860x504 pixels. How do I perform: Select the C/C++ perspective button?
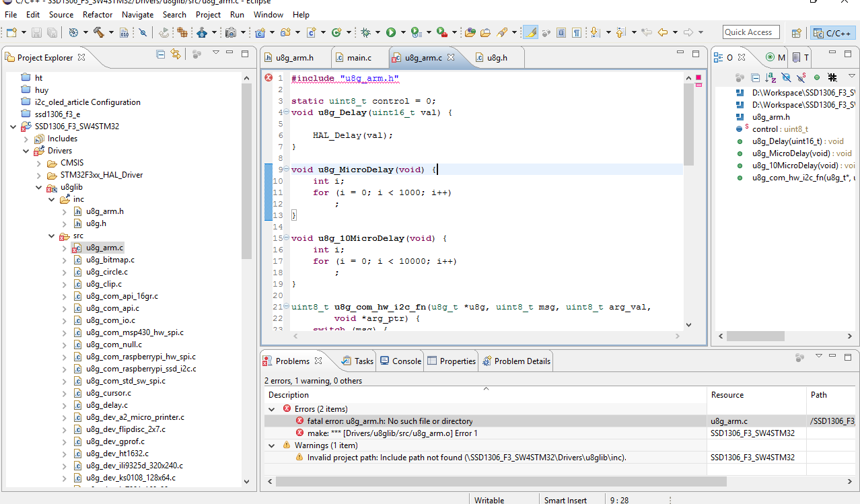833,32
